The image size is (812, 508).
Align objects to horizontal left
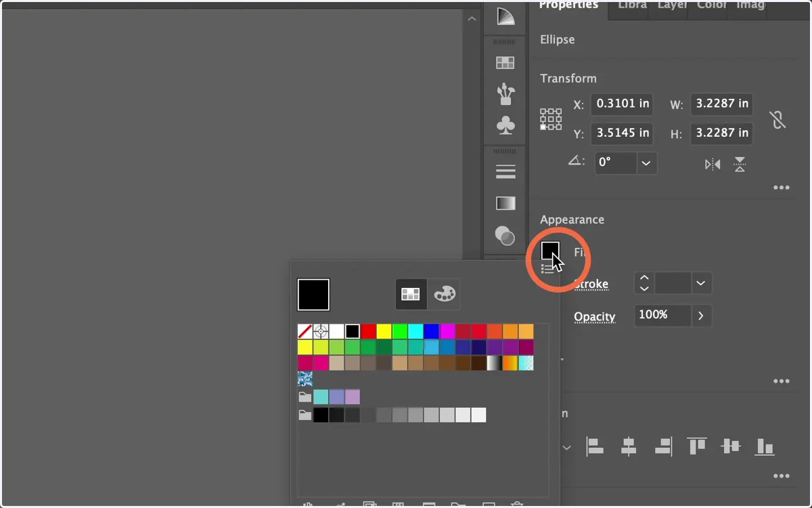[595, 446]
